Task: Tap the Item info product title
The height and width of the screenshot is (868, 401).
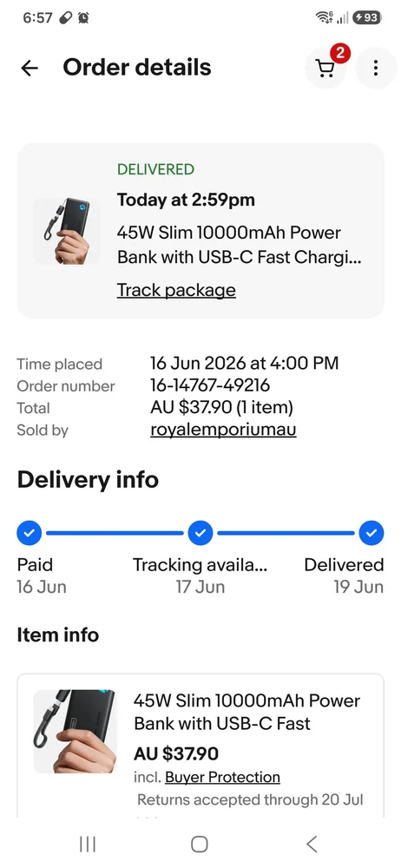Action: (247, 712)
